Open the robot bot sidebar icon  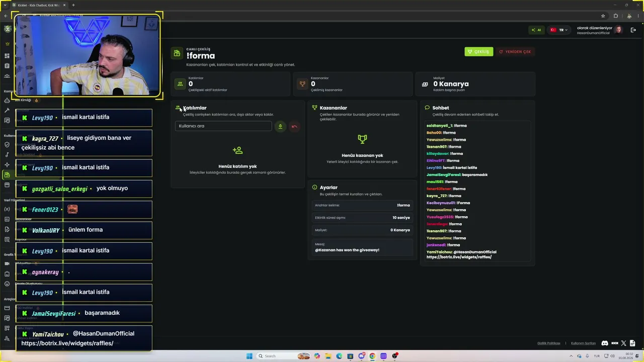[7, 100]
